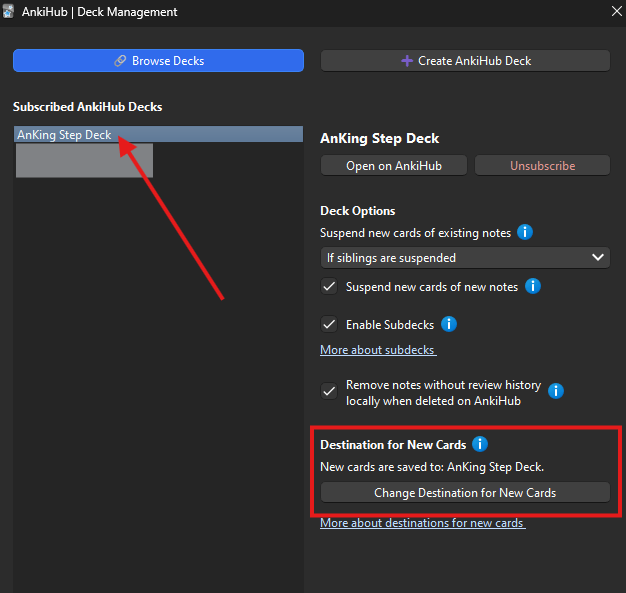The height and width of the screenshot is (593, 626).
Task: Click the AnkiHub app icon in title bar
Action: point(8,12)
